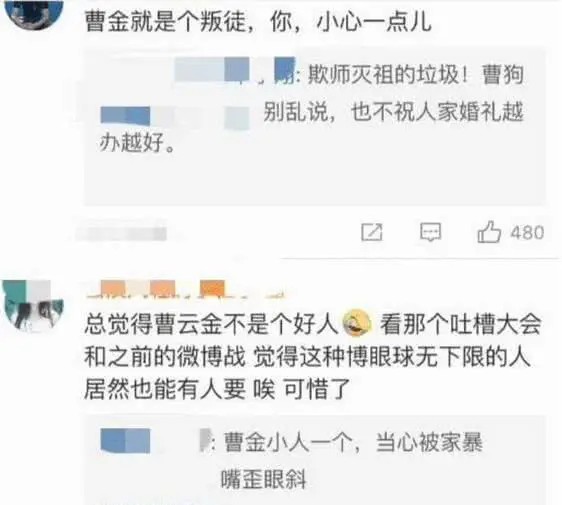Tap the blurred timestamp below reply box
Image resolution: width=562 pixels, height=505 pixels.
click(x=121, y=234)
